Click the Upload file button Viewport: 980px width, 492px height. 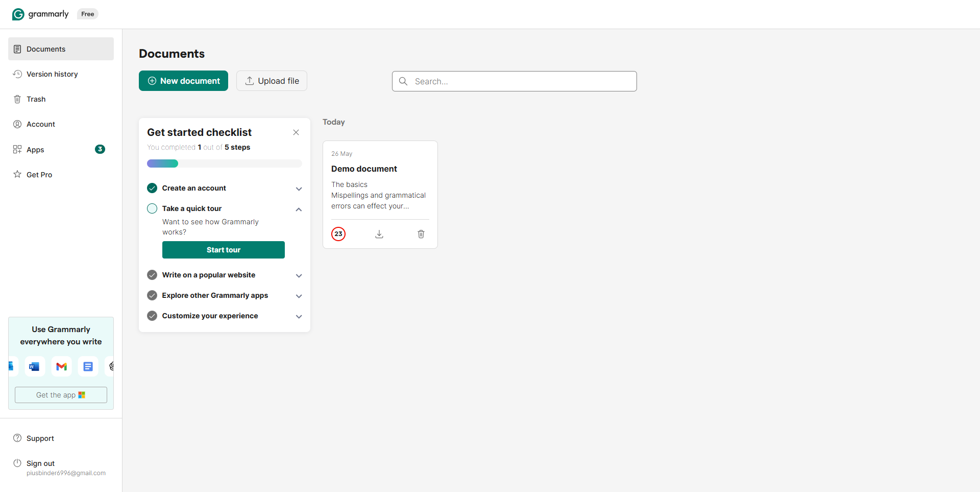point(272,81)
